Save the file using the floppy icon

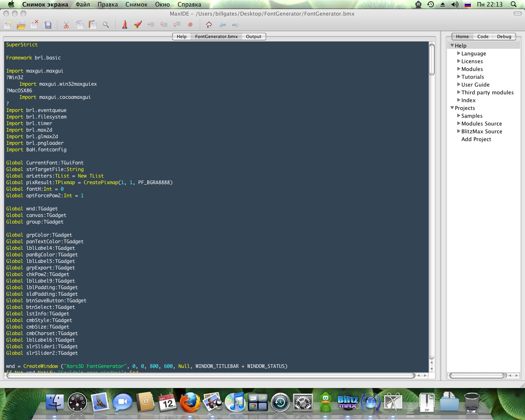48,25
